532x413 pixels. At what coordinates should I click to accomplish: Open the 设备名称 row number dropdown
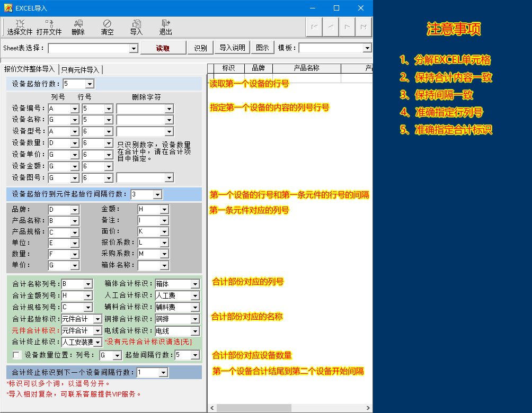coord(109,120)
